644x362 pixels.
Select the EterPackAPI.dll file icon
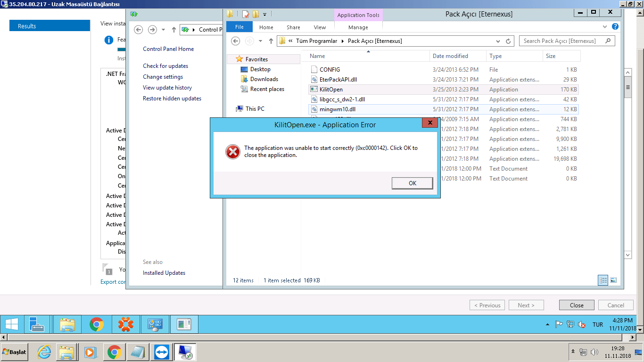(x=314, y=80)
